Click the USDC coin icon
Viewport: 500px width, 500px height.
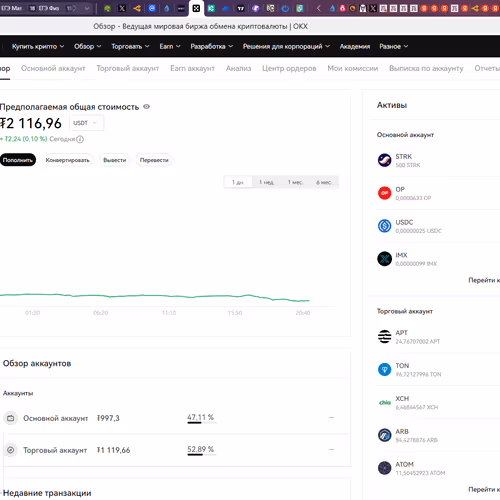pos(384,226)
